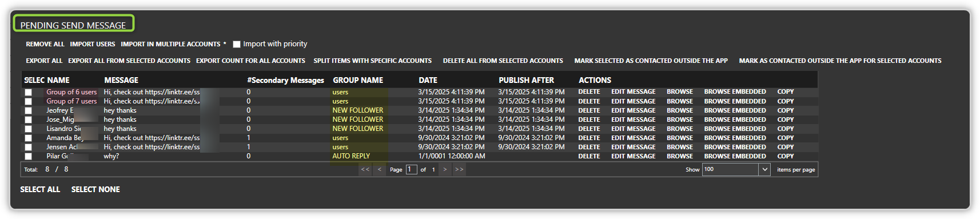Sort by DATE column header
The width and height of the screenshot is (980, 219).
428,80
